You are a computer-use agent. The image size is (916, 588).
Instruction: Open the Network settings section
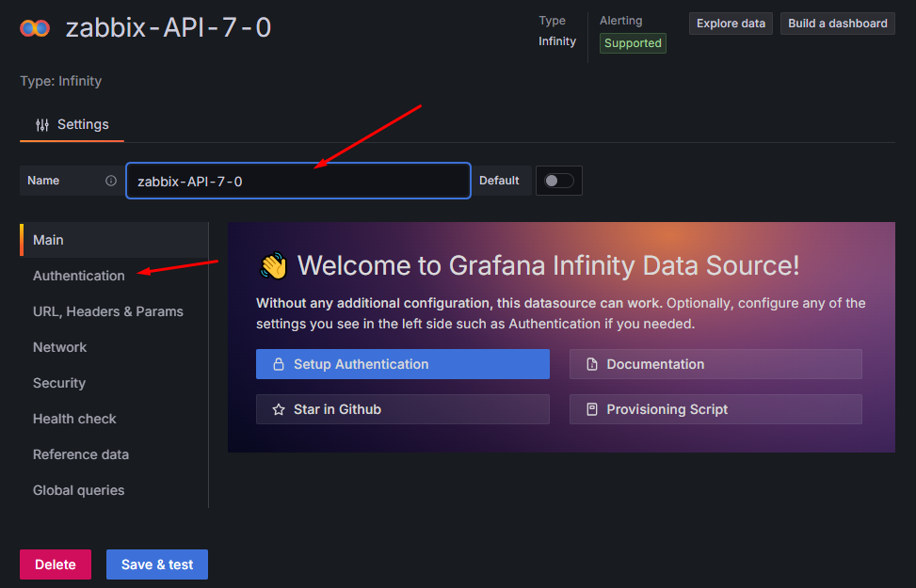[x=60, y=347]
